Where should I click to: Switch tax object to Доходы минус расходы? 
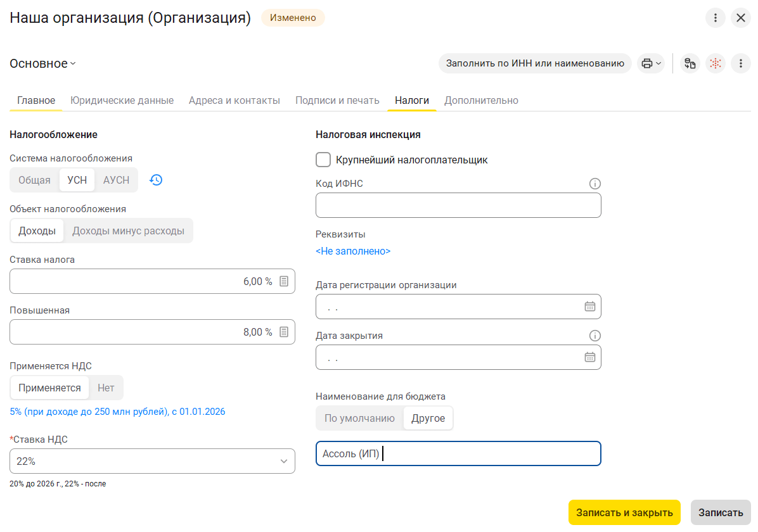[x=128, y=231]
